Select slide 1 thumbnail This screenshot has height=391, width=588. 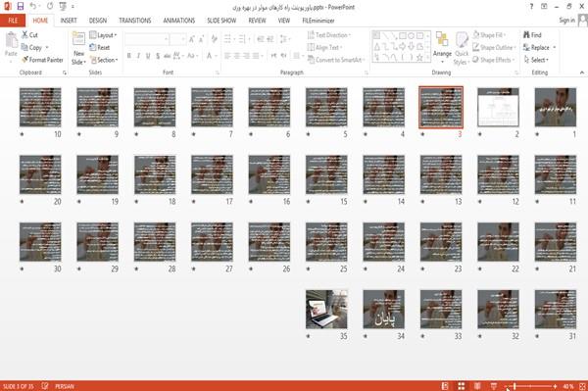tap(556, 107)
